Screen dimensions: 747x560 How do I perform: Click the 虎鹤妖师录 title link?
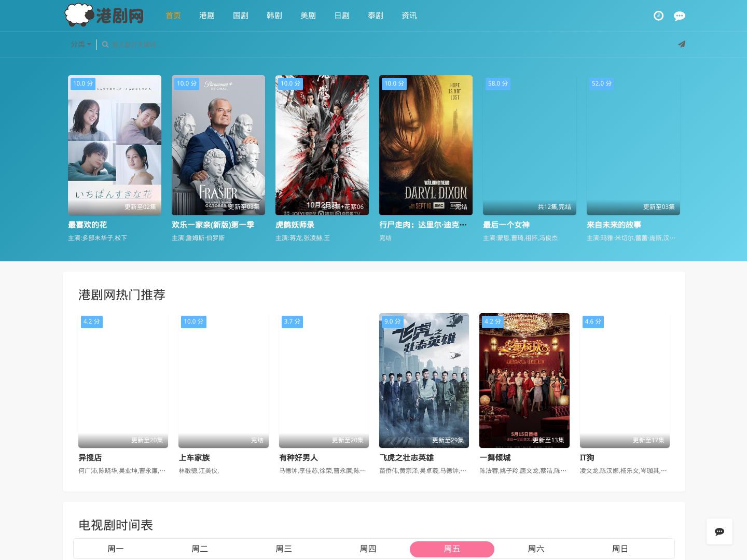295,225
